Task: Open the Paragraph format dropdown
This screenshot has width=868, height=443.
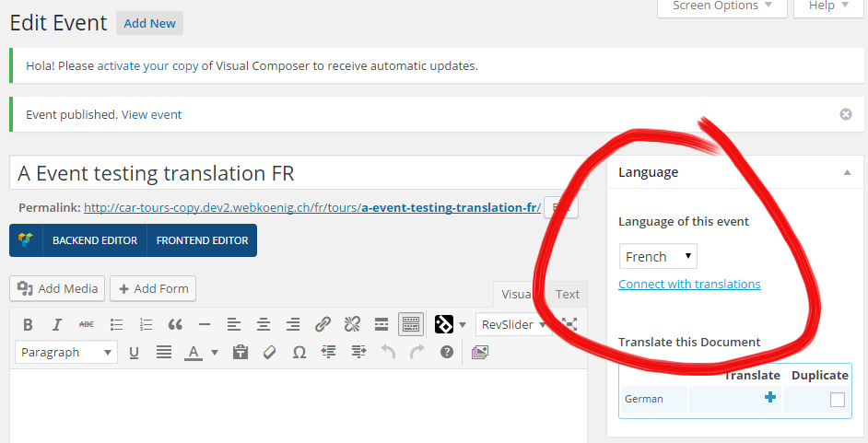Action: (x=67, y=352)
